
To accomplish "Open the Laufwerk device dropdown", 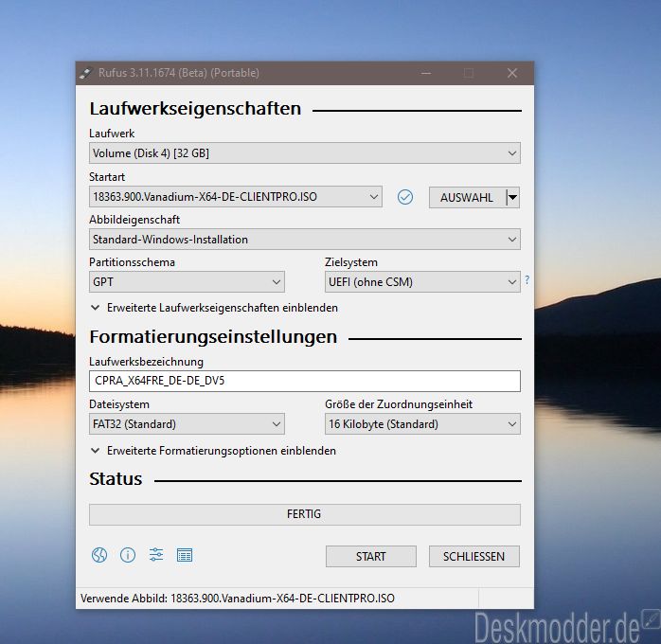I will [304, 153].
